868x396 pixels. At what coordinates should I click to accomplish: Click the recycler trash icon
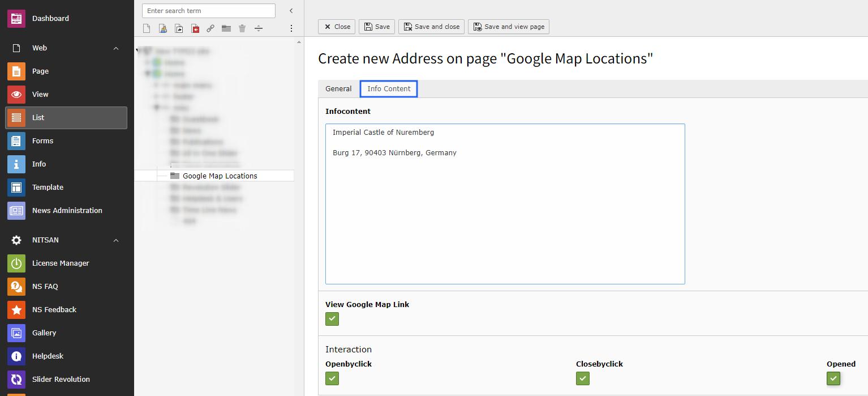pyautogui.click(x=242, y=28)
